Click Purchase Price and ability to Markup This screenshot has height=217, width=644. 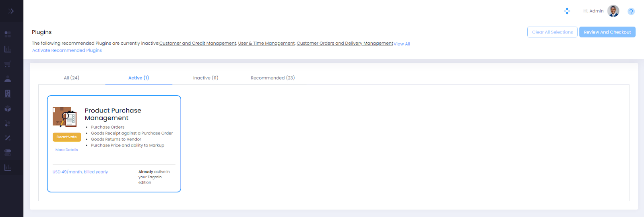click(128, 145)
